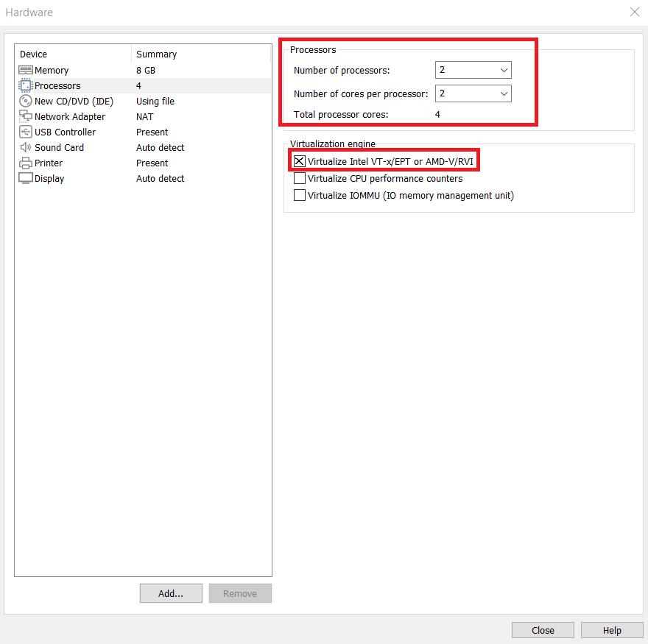Open Number of cores per processor dropdown
The height and width of the screenshot is (644, 648).
point(473,93)
